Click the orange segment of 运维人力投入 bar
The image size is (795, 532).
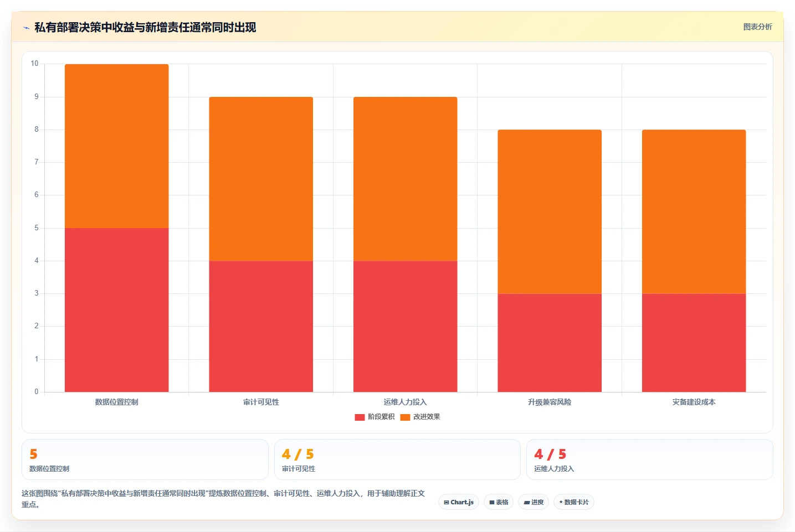(x=406, y=179)
